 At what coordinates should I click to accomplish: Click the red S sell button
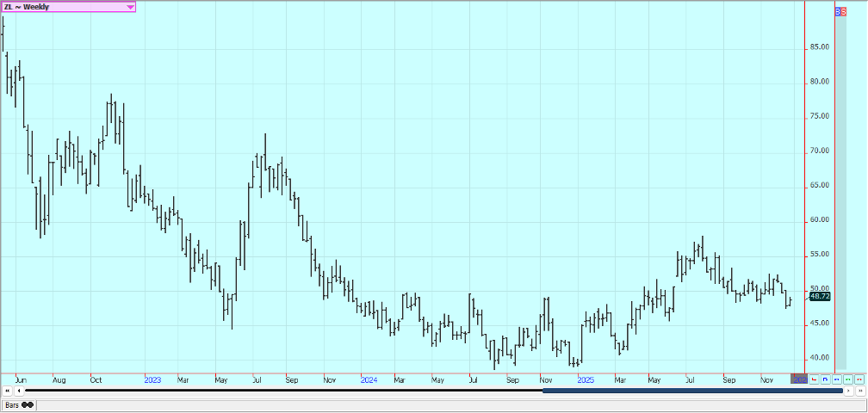coord(843,11)
